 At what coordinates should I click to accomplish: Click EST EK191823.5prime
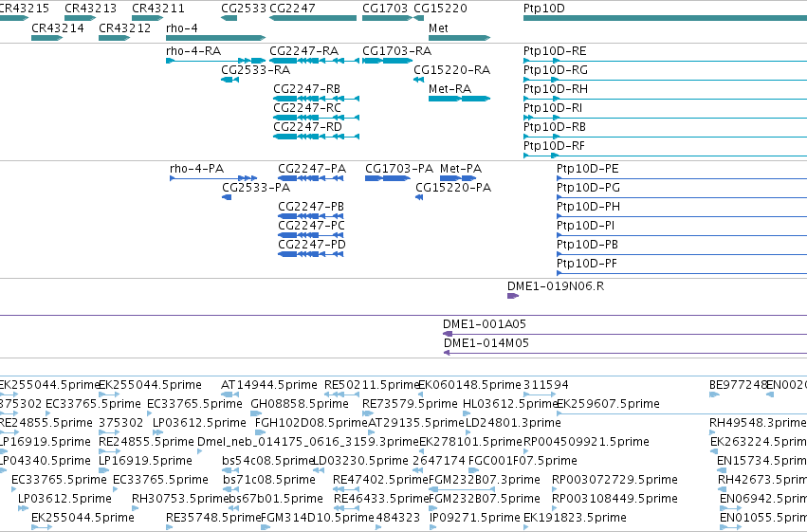coord(525,527)
